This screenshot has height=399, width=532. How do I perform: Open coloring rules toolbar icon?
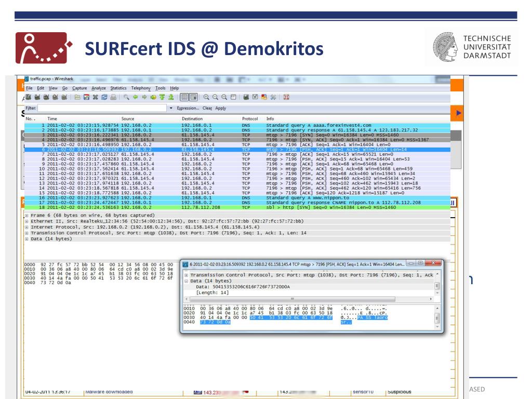264,97
